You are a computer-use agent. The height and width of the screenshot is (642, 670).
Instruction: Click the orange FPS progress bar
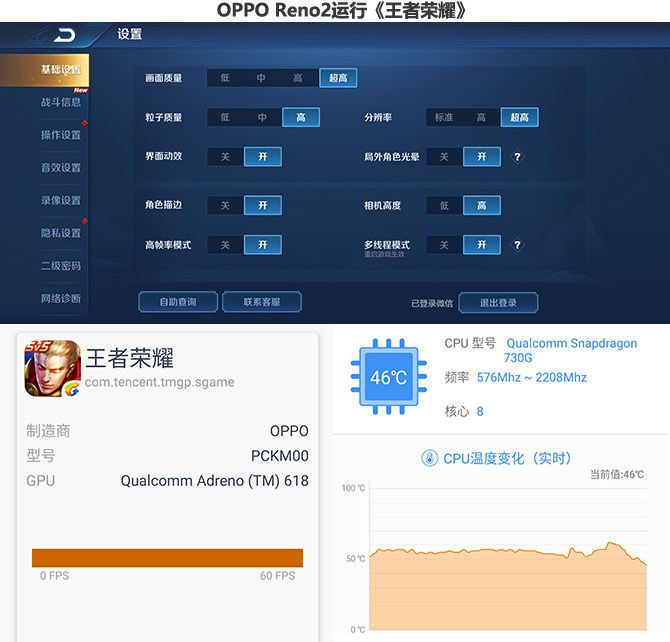point(168,558)
